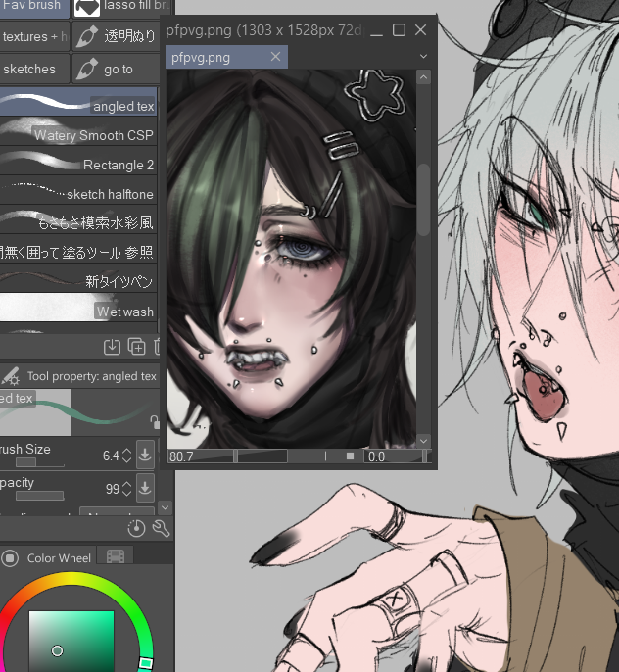The height and width of the screenshot is (672, 619).
Task: Open the 透明ぬり sub tool group
Action: [116, 37]
